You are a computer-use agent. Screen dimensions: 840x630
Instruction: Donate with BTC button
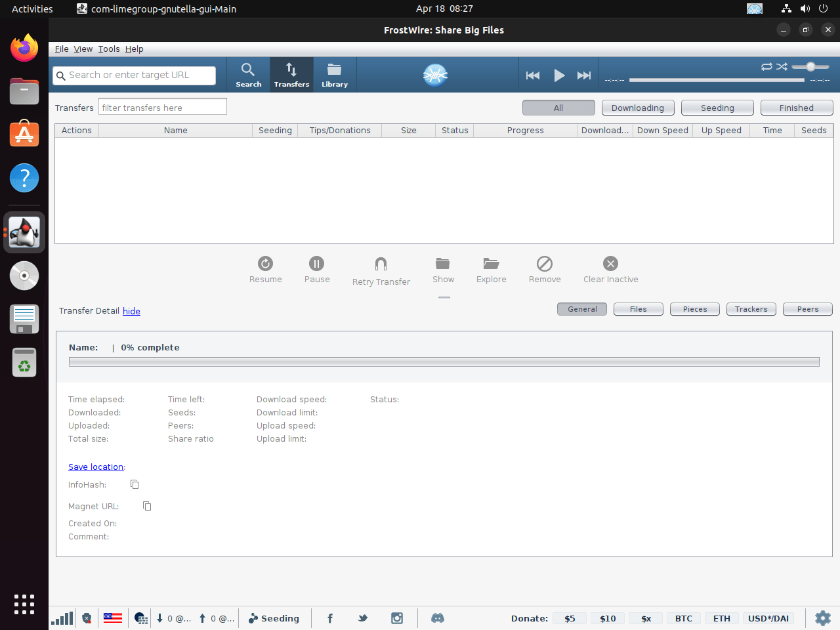[684, 618]
